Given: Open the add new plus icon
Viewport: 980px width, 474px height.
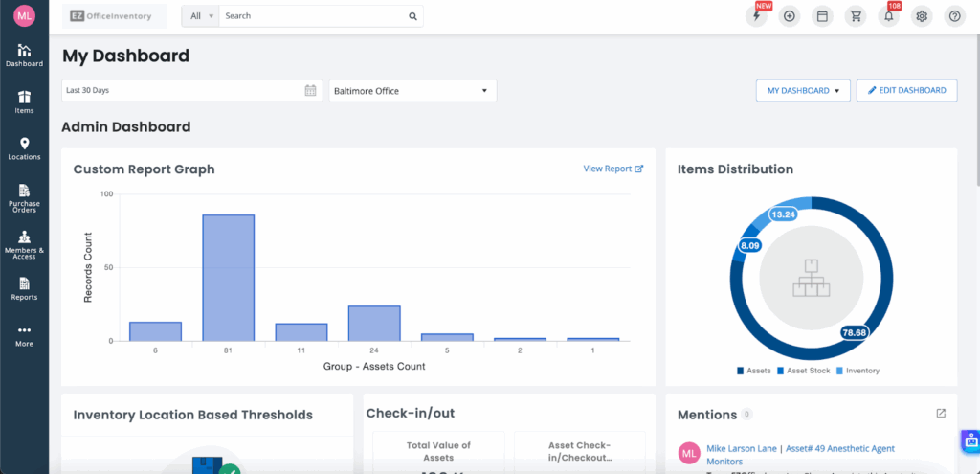Looking at the screenshot, I should point(789,16).
